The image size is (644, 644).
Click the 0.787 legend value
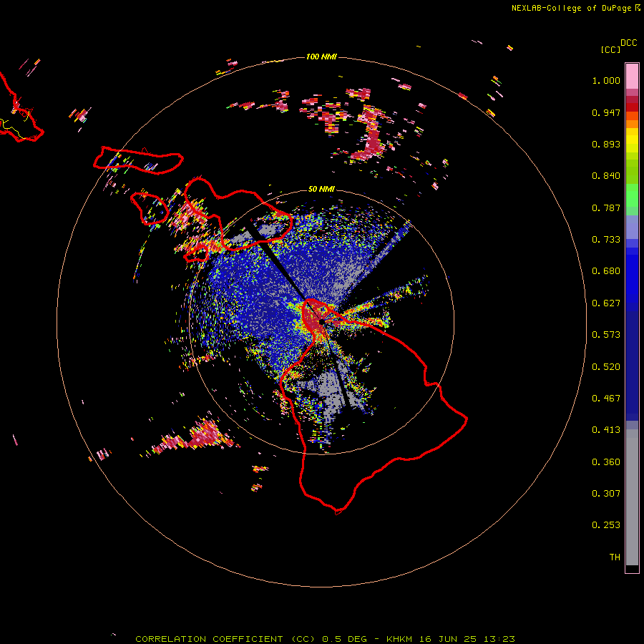point(606,208)
